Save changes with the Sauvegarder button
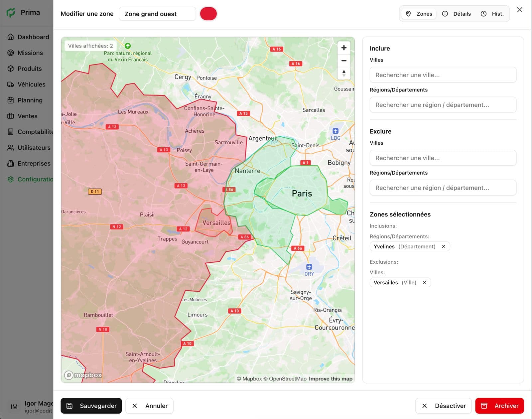This screenshot has height=419, width=532. tap(91, 406)
